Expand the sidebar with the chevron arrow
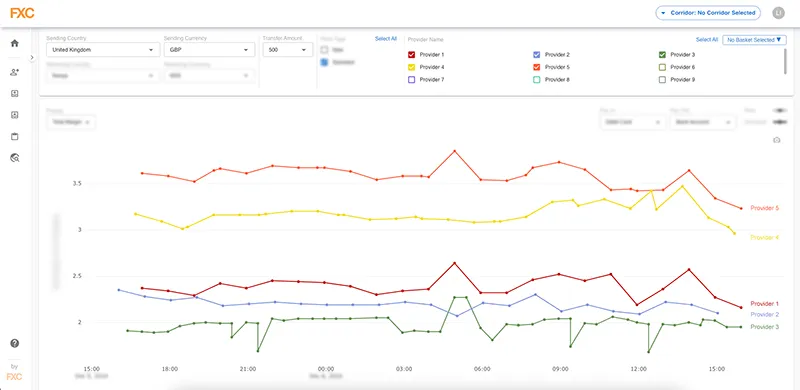Viewport: 800px width, 390px height. coord(32,58)
